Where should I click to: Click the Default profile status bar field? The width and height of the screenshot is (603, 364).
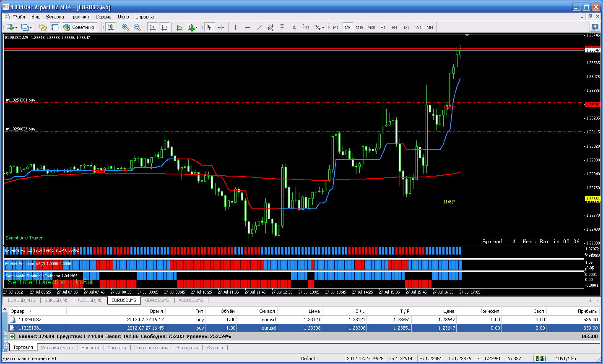[322, 359]
